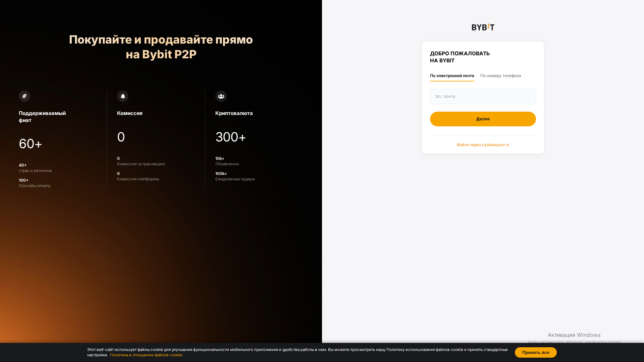Click the orange Далее button
The image size is (644, 362).
[483, 119]
